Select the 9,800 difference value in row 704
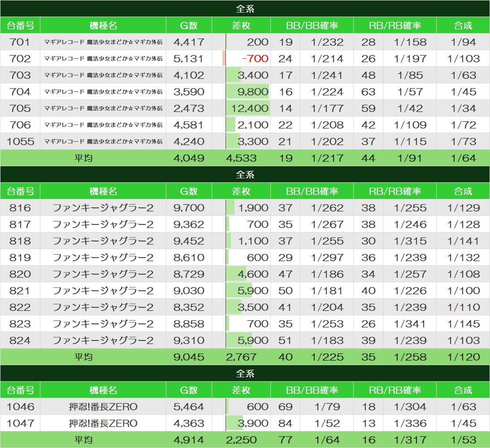The height and width of the screenshot is (448, 490). [253, 91]
